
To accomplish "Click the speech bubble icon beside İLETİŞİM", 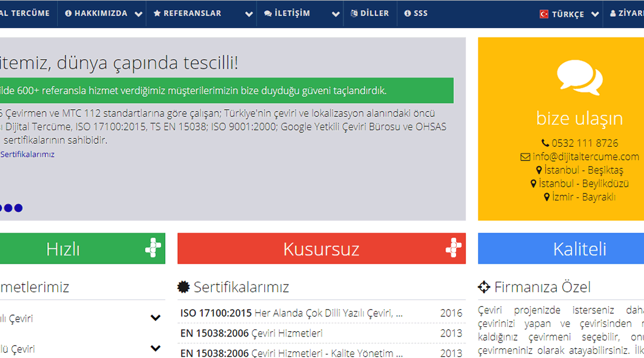I will [268, 14].
